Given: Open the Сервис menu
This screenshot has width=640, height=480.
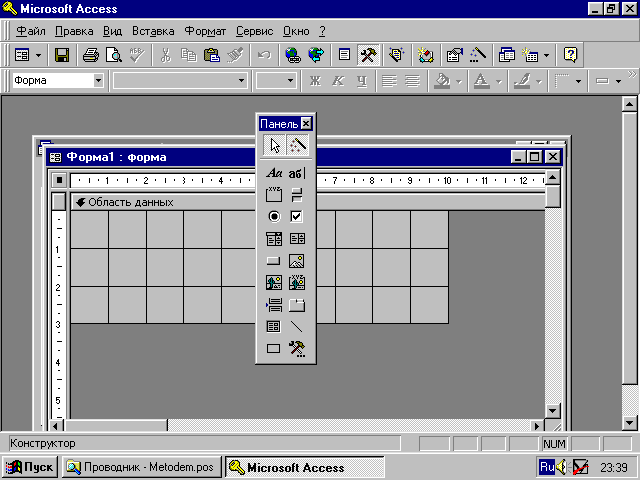Looking at the screenshot, I should click(254, 31).
